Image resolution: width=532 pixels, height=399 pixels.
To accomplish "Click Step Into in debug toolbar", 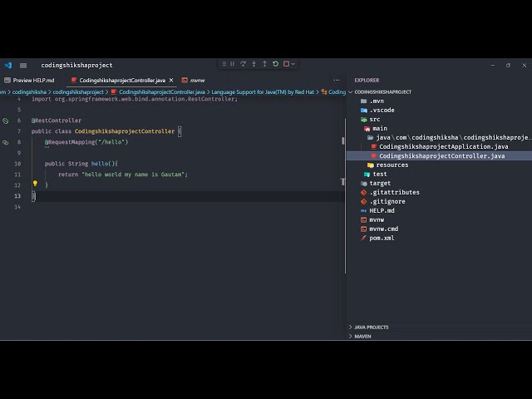I will click(254, 64).
